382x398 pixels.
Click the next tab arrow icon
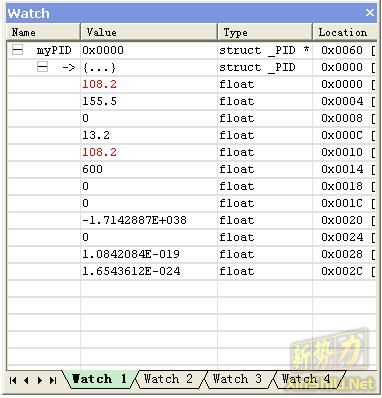pyautogui.click(x=40, y=380)
